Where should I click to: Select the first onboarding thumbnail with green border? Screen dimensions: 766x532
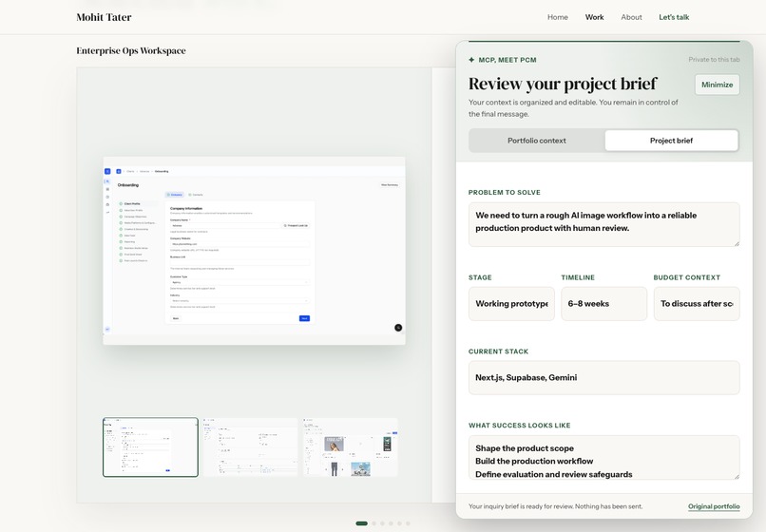(150, 447)
